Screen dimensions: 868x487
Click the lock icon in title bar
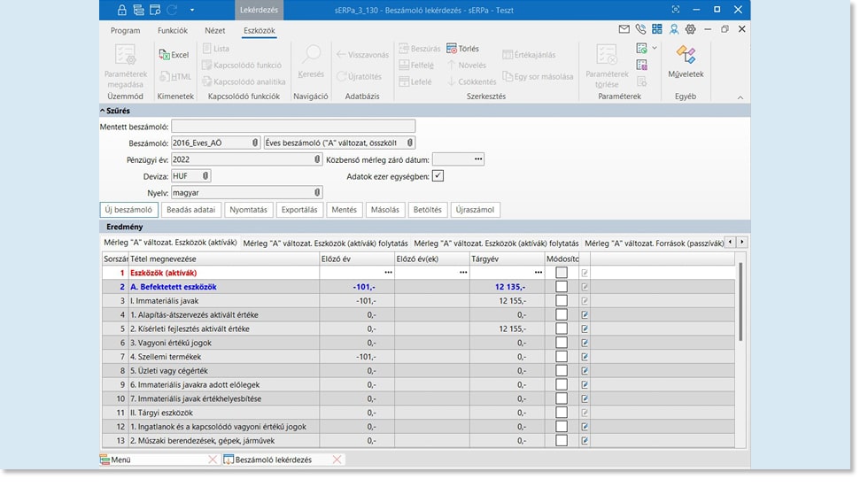click(121, 10)
